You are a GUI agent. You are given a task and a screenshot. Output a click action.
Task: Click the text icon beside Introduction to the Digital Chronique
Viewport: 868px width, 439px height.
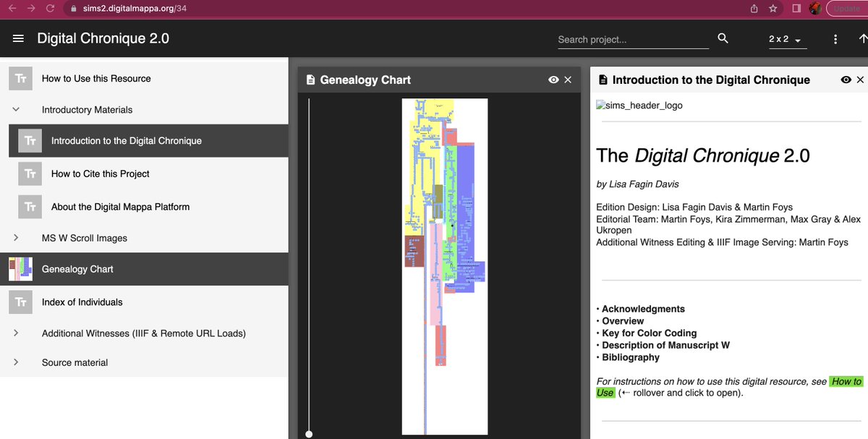click(x=30, y=140)
